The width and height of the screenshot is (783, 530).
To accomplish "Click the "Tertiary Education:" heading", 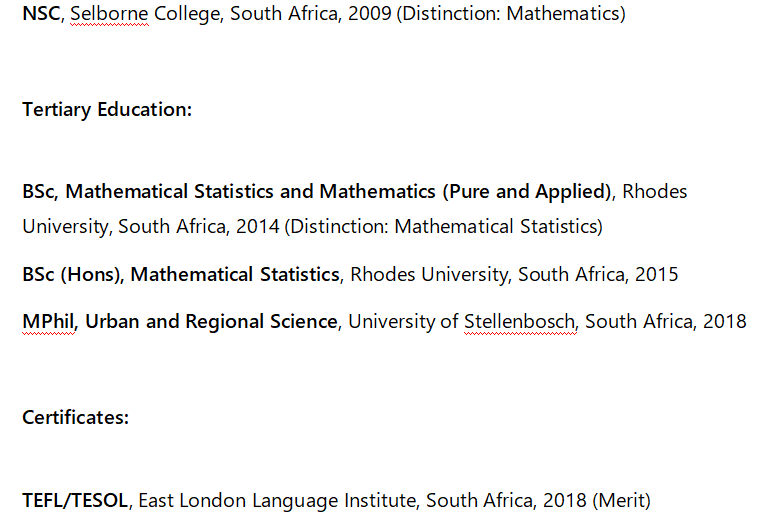I will click(x=107, y=110).
